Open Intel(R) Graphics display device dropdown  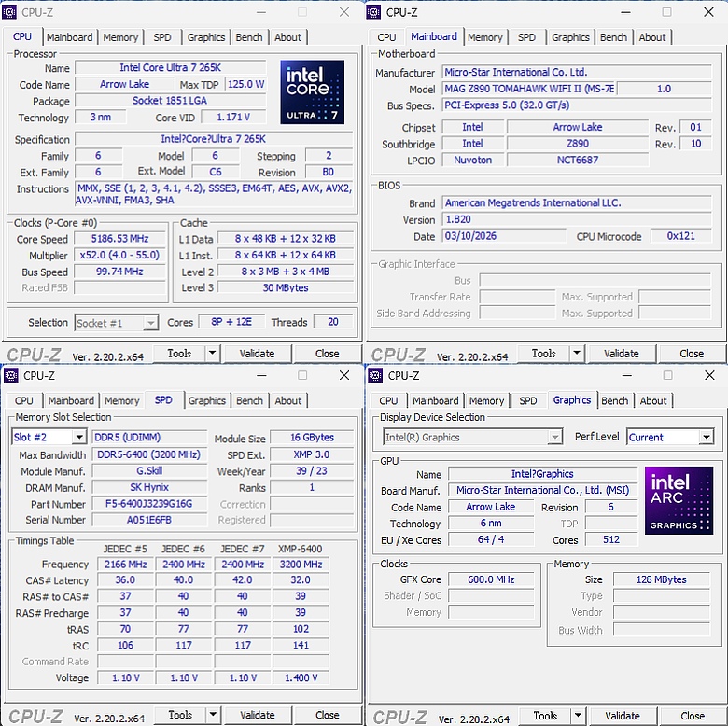[472, 437]
